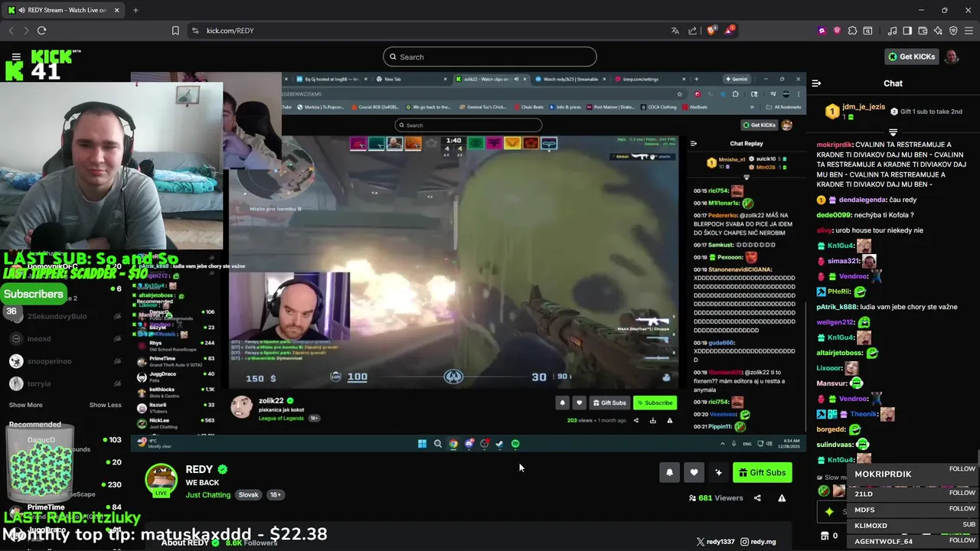
Task: Open the Just Chatting category link
Action: [x=207, y=495]
